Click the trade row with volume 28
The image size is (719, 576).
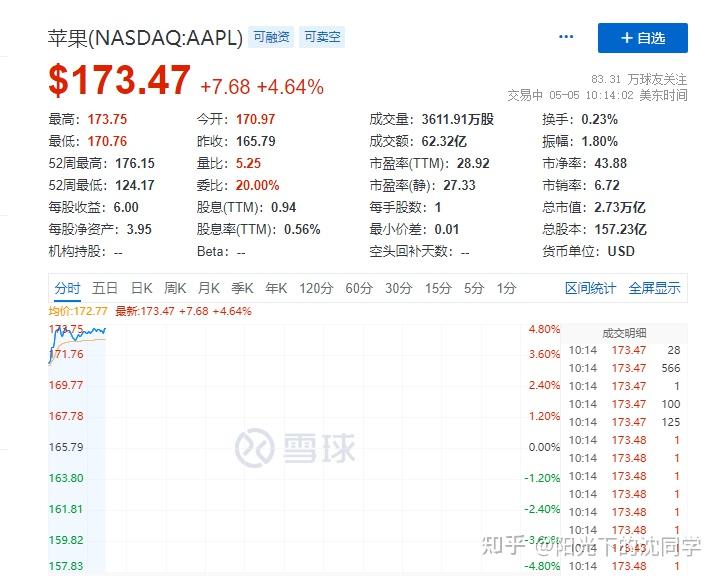(624, 350)
